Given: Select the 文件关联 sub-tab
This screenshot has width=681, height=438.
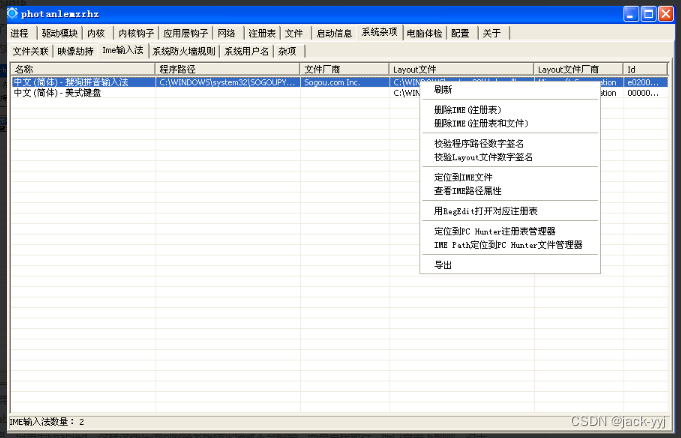Looking at the screenshot, I should pyautogui.click(x=30, y=51).
